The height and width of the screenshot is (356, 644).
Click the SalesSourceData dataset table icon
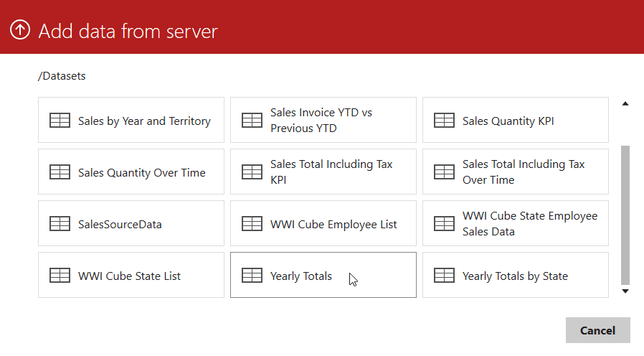coord(60,224)
